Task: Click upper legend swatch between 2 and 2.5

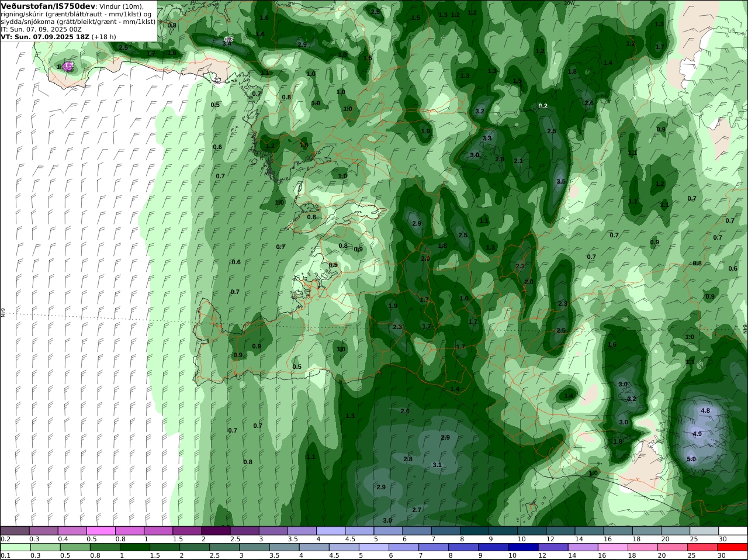Action: click(216, 531)
